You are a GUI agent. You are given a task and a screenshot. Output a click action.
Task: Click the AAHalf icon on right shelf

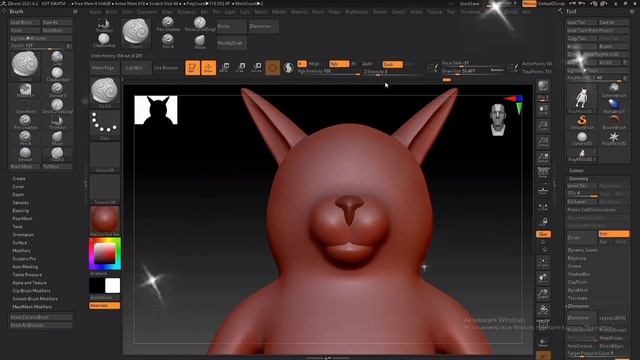[x=543, y=158]
